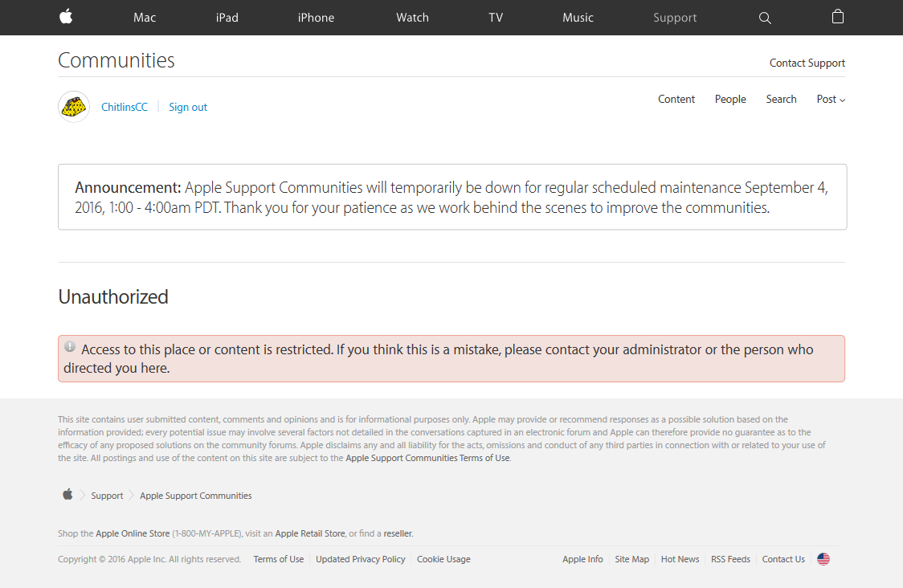Click the bold Announcement: label
Image resolution: width=903 pixels, height=588 pixels.
(x=128, y=188)
